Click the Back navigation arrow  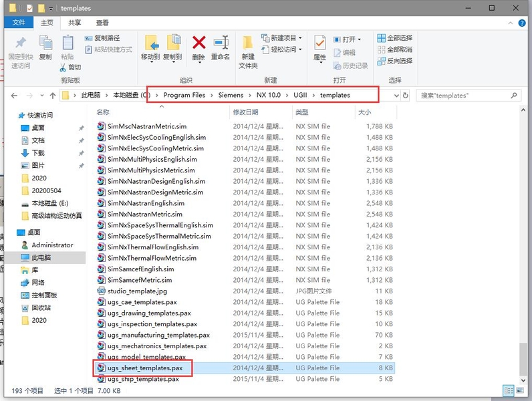click(14, 96)
